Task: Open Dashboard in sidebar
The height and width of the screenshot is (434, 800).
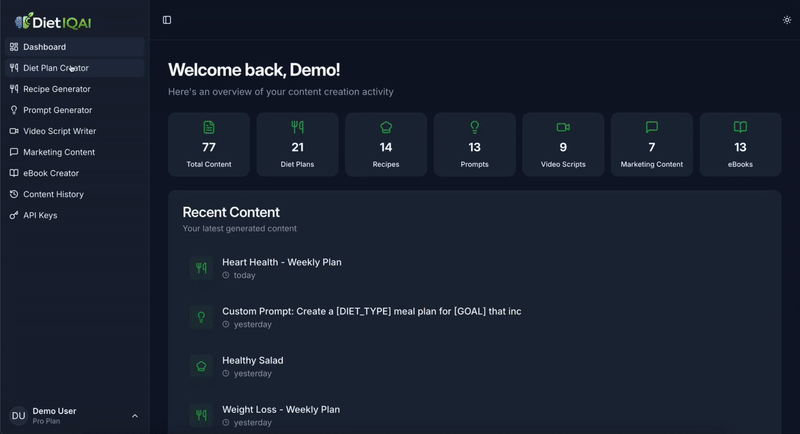Action: pyautogui.click(x=45, y=47)
